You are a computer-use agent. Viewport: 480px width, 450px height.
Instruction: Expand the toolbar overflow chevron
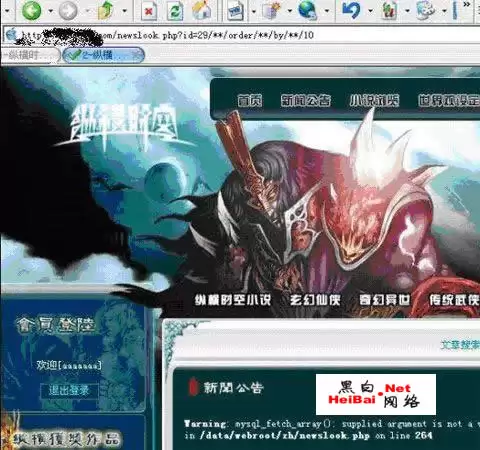pos(467,5)
